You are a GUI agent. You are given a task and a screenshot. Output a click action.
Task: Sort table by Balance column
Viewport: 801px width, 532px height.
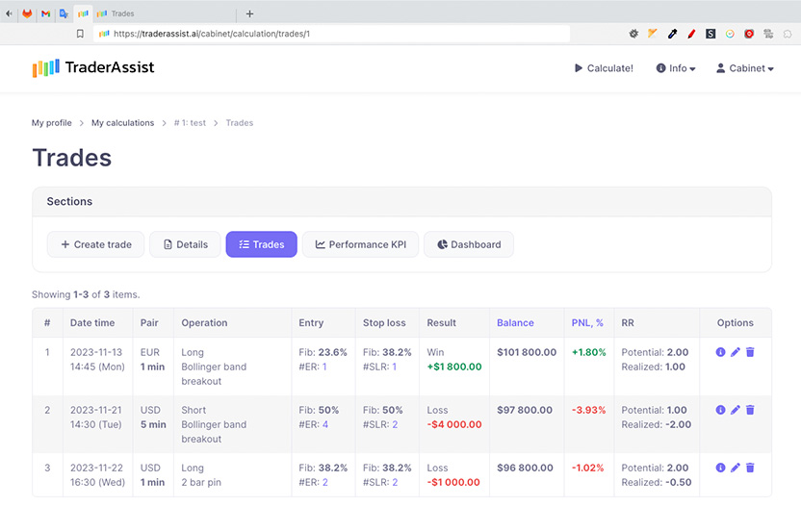(x=515, y=323)
